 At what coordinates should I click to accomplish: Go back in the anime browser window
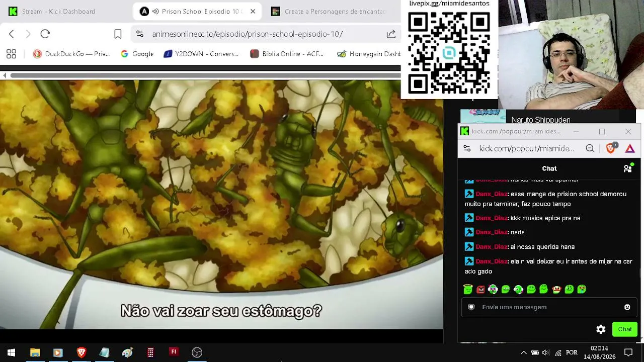(12, 34)
